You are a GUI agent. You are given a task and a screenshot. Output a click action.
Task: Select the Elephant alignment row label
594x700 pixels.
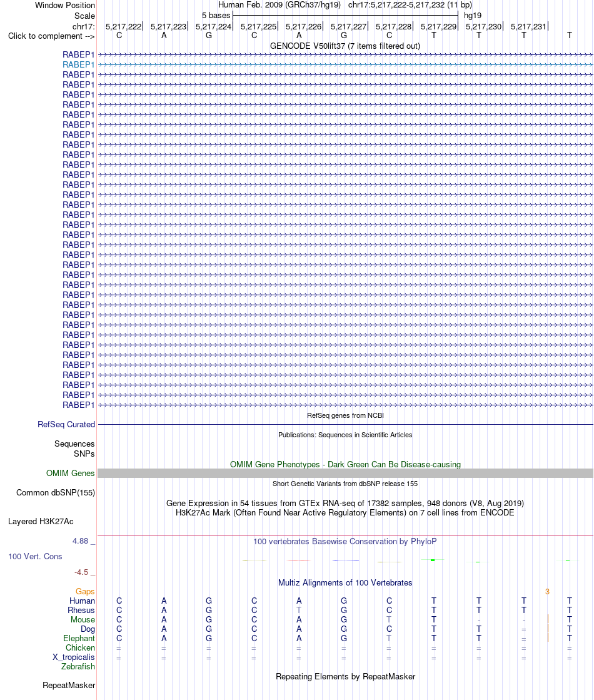click(79, 639)
